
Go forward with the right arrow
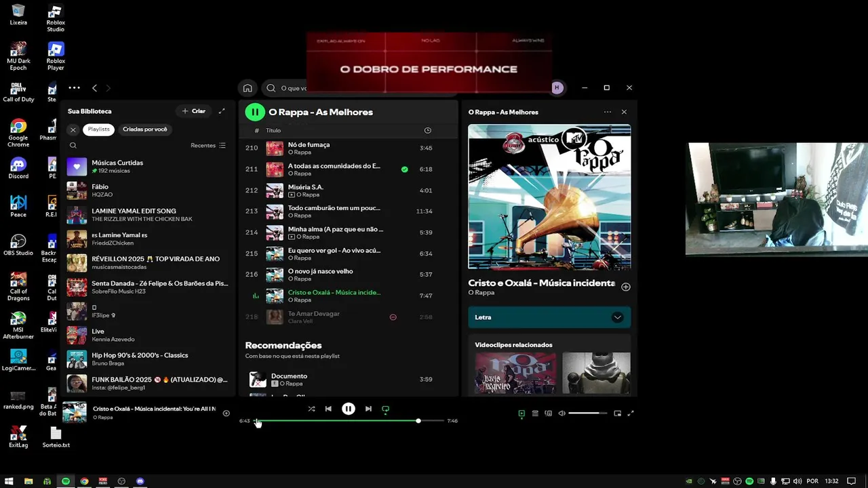click(108, 88)
